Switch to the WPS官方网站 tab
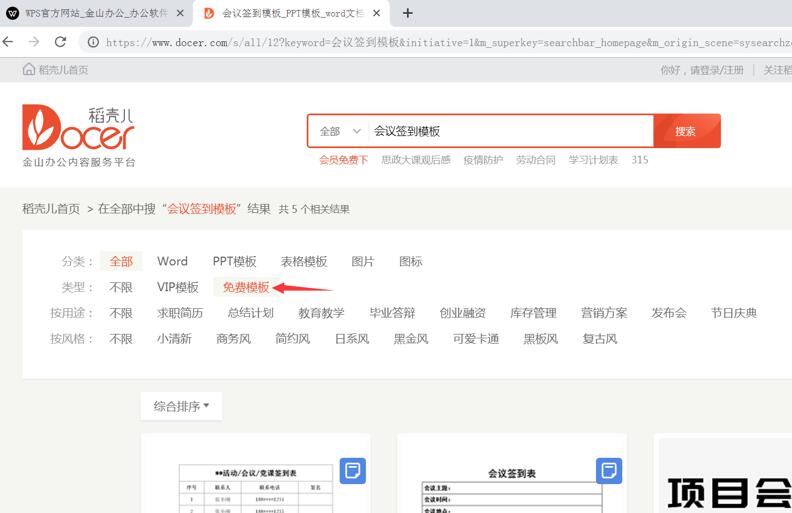 pyautogui.click(x=96, y=14)
